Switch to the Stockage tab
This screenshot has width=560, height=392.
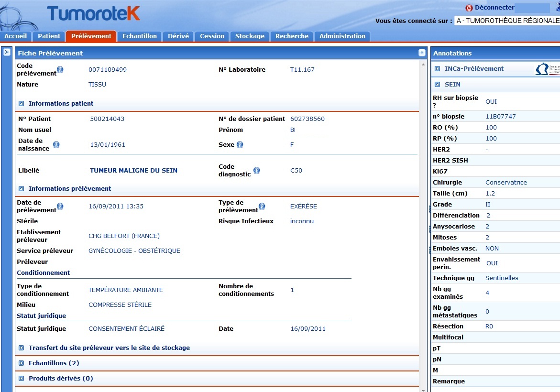(250, 36)
